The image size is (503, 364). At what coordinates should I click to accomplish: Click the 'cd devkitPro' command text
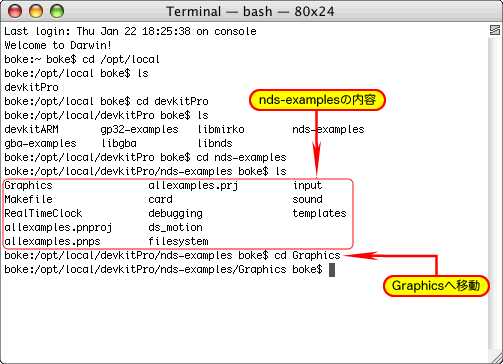(172, 101)
